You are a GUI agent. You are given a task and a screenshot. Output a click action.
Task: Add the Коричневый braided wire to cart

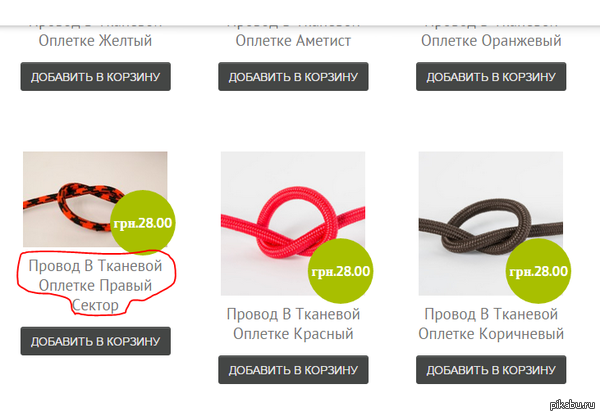(491, 370)
